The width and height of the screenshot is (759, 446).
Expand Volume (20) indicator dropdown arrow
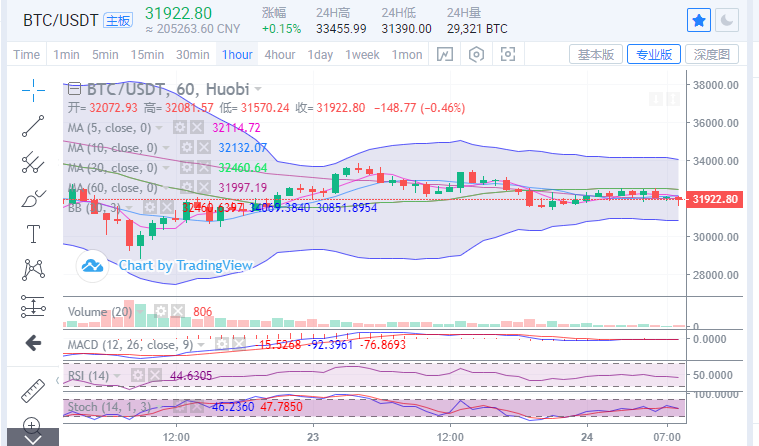pos(141,312)
